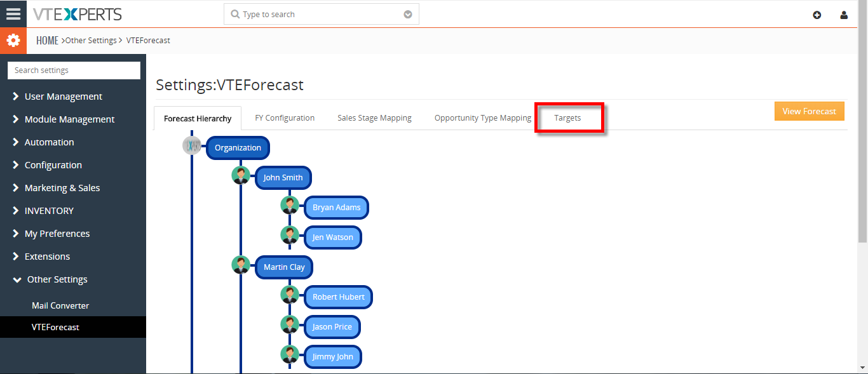Image resolution: width=868 pixels, height=374 pixels.
Task: Select the Forecast Hierarchy tab
Action: coord(198,119)
